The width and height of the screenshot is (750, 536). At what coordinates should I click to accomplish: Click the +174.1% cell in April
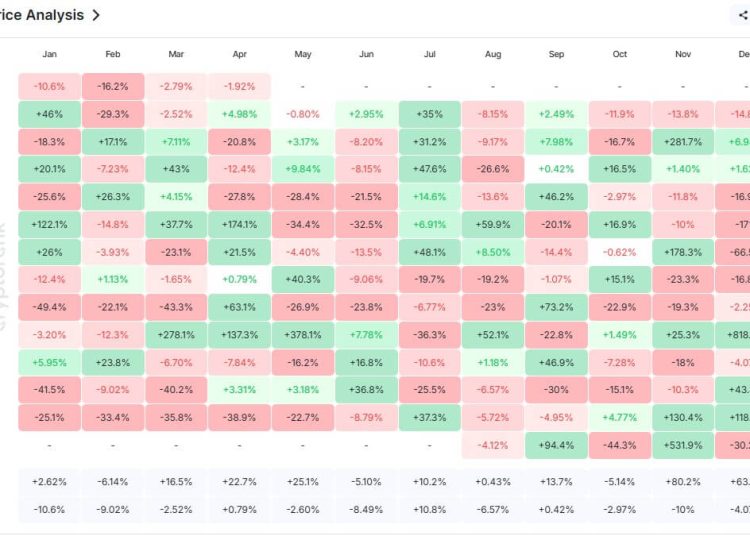click(239, 224)
